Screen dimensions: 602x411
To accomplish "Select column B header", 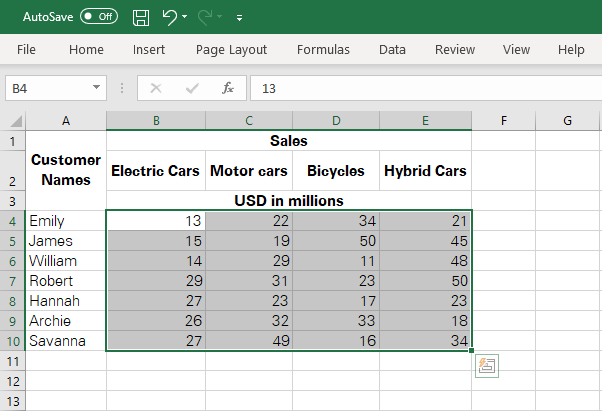I will 156,121.
